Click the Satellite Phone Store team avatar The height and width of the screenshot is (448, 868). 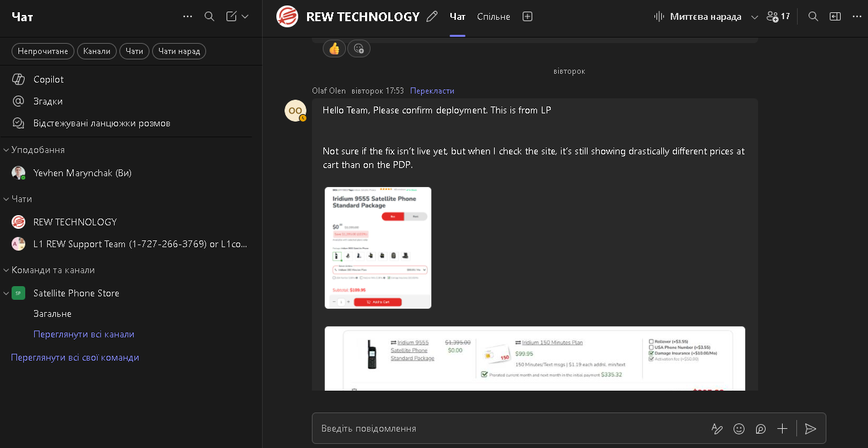18,293
